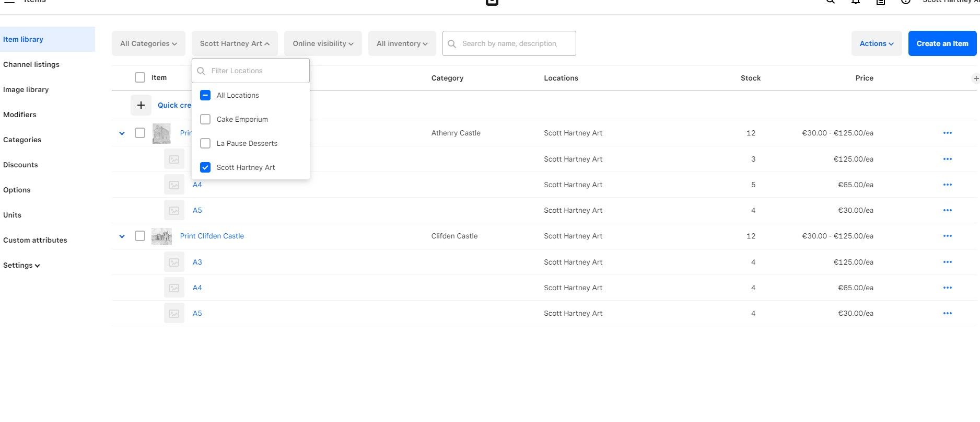Uncheck the Scott Hartney Art location
Viewport: 980px width, 422px height.
tap(205, 167)
